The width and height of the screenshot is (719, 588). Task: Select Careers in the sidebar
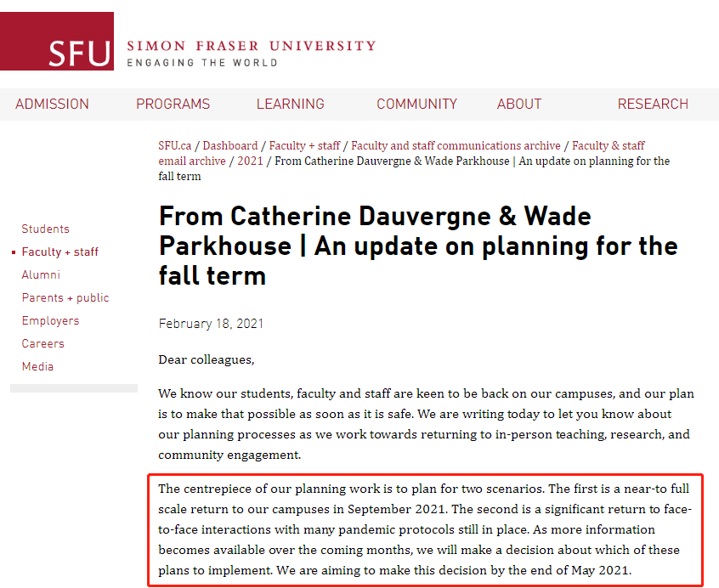click(43, 343)
